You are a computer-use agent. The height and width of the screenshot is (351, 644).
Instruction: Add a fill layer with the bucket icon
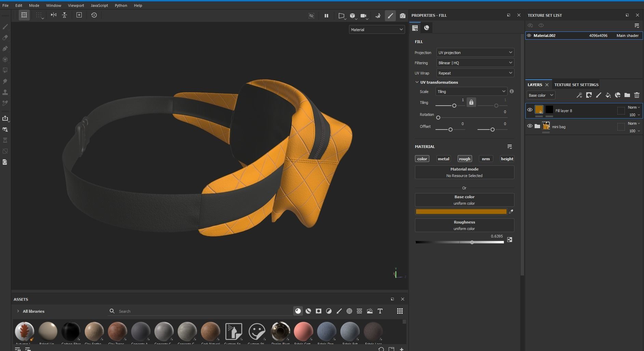(608, 95)
